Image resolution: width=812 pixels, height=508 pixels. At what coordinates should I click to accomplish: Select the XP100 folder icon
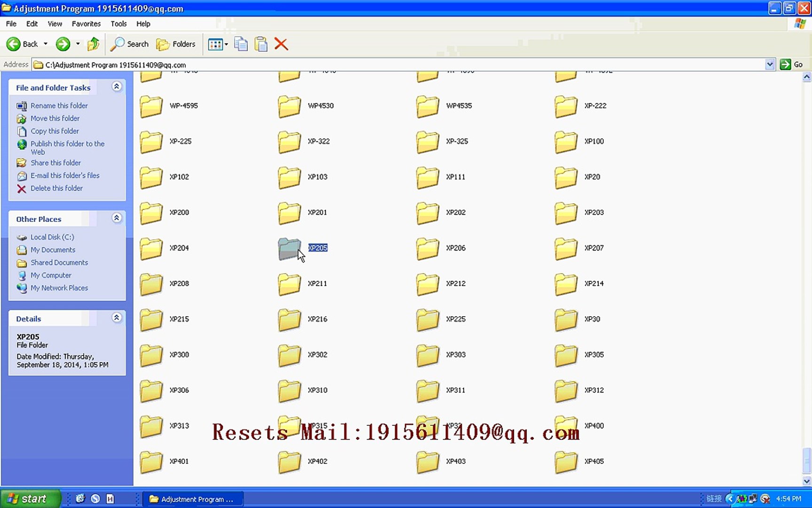point(566,142)
